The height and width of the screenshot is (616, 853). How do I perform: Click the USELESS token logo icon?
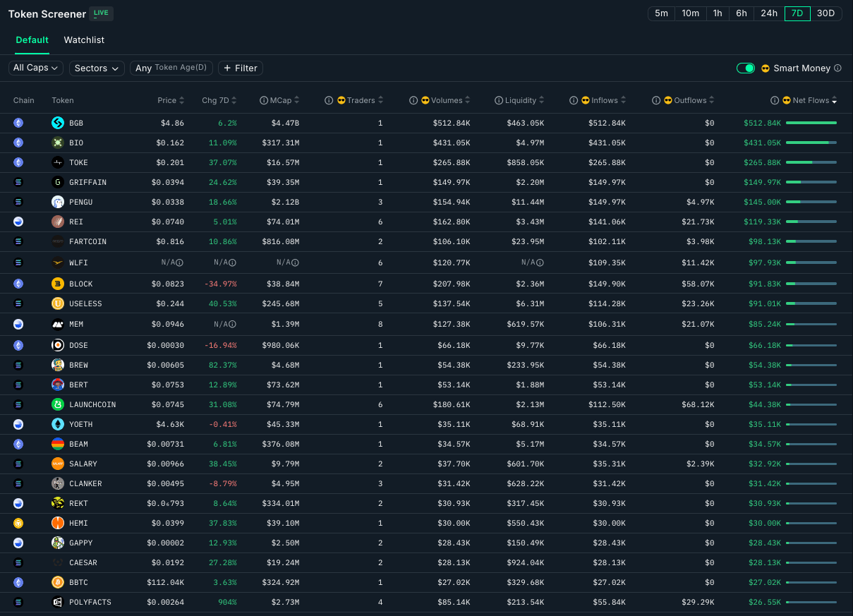click(58, 303)
